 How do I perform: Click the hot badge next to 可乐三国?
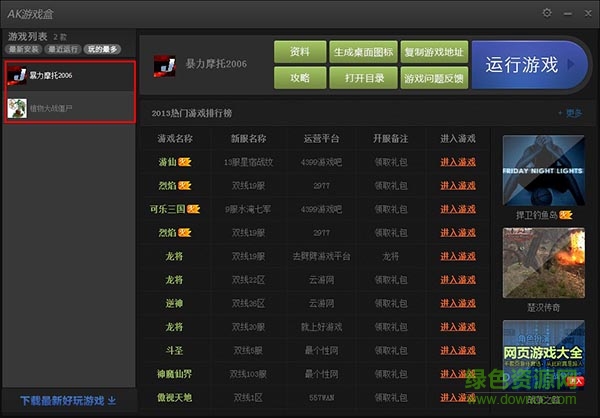tap(193, 209)
